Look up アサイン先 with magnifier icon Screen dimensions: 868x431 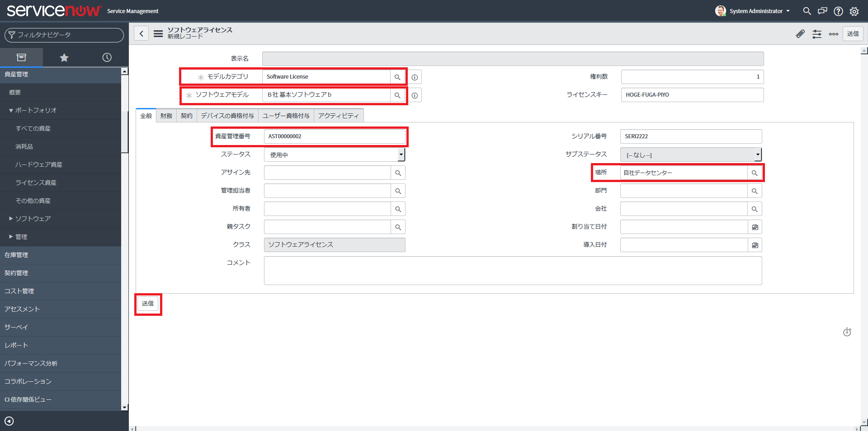(398, 173)
